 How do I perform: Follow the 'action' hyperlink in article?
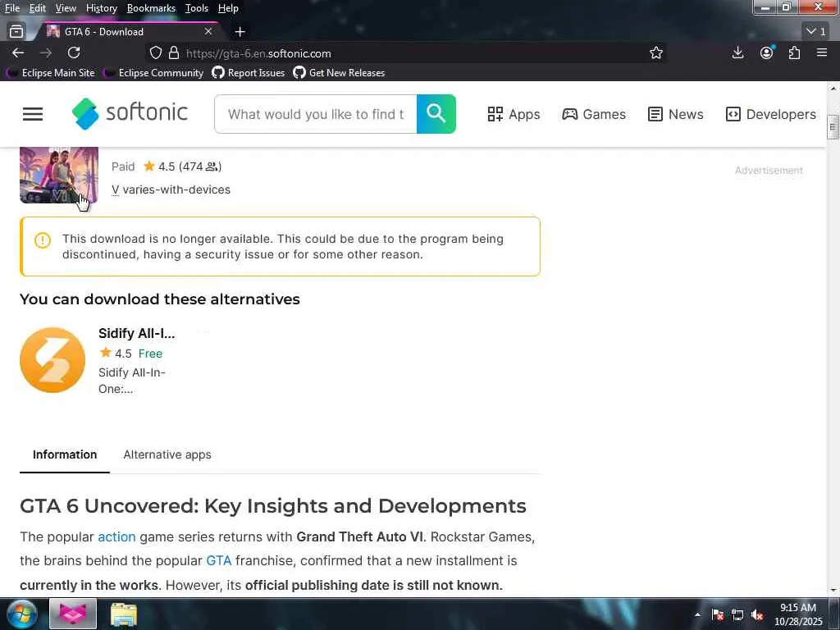pos(116,536)
